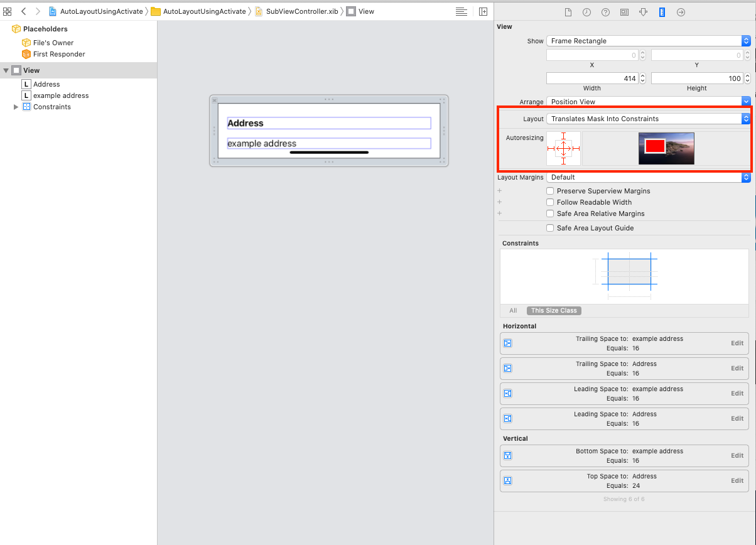Switch to the This Size Class tab
Screen dimensions: 756x545
pyautogui.click(x=554, y=310)
